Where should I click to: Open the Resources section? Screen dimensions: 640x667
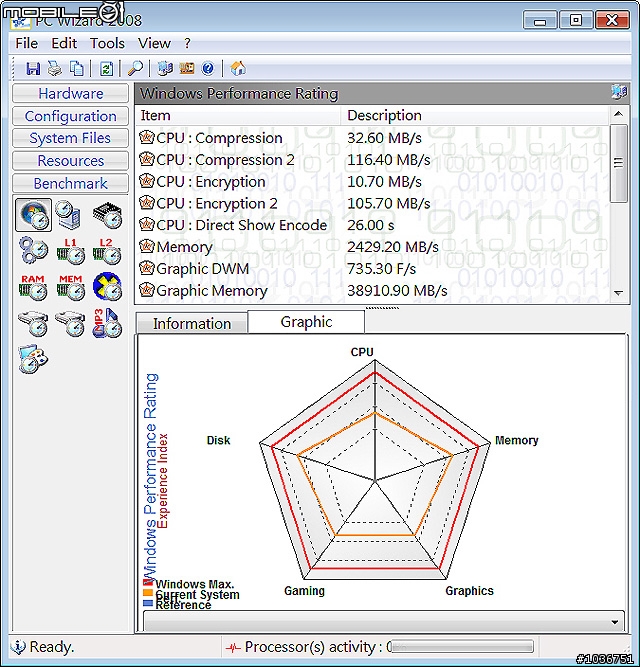pyautogui.click(x=71, y=161)
